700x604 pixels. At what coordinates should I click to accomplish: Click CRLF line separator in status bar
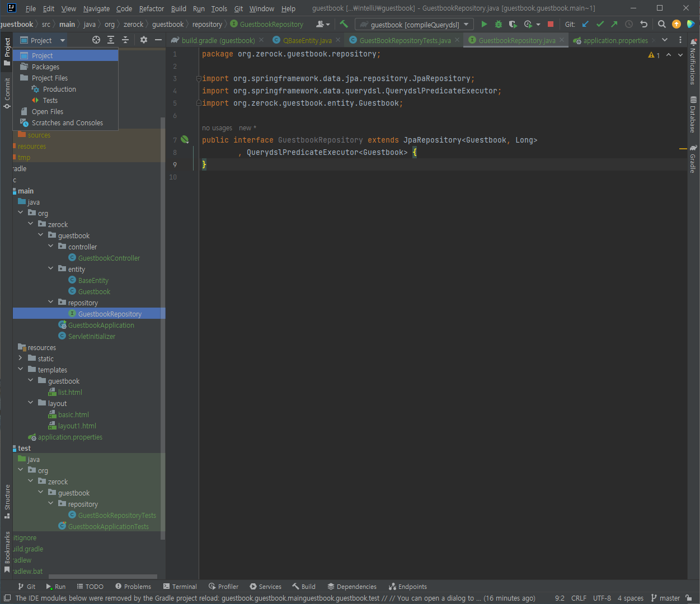click(x=579, y=598)
